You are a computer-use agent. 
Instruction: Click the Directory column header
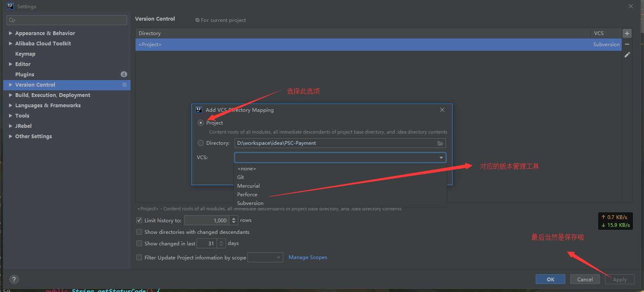point(363,33)
